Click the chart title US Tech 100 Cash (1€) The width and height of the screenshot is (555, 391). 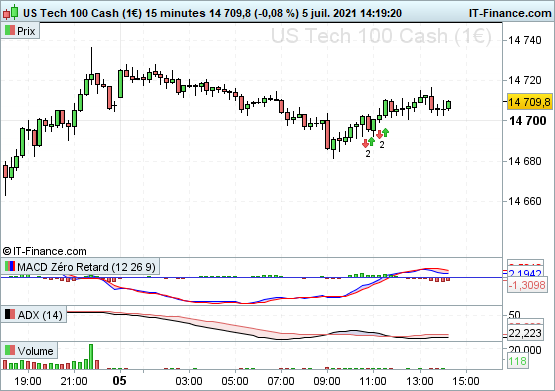pos(82,13)
